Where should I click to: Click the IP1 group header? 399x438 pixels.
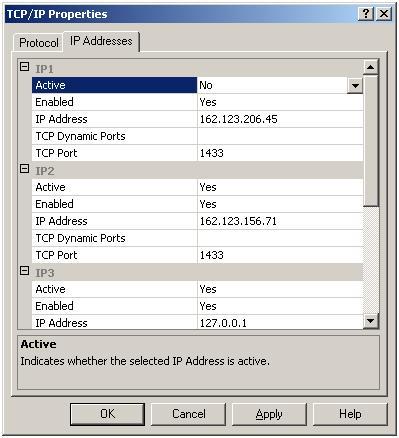(44, 69)
